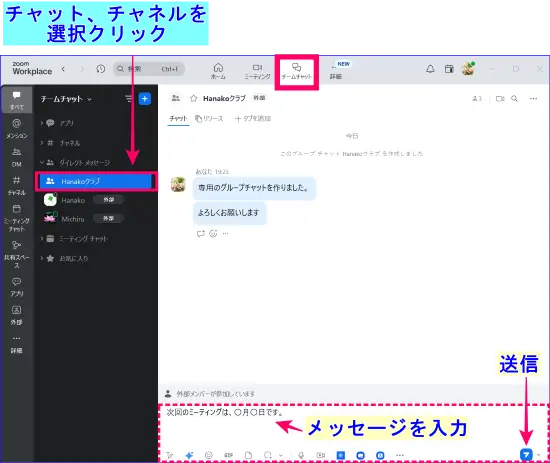Image resolution: width=550 pixels, height=463 pixels.
Task: Select アプリ in the left sidebar
Action: [16, 287]
